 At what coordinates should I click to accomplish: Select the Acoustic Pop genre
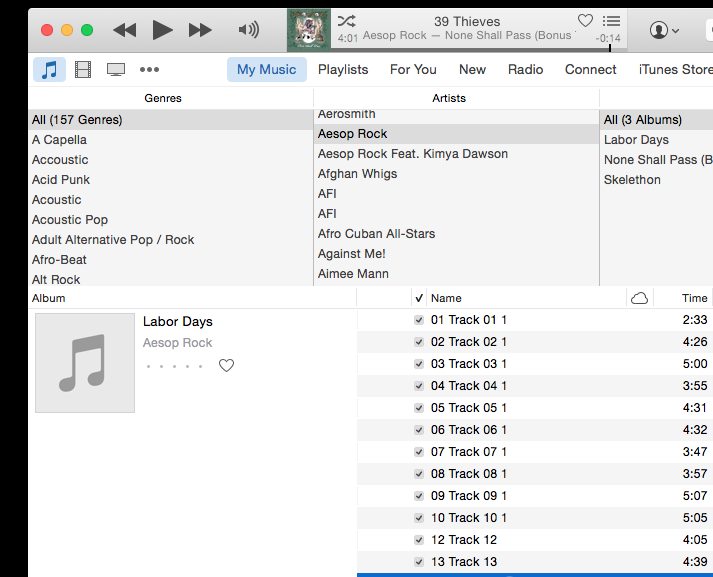(171, 220)
